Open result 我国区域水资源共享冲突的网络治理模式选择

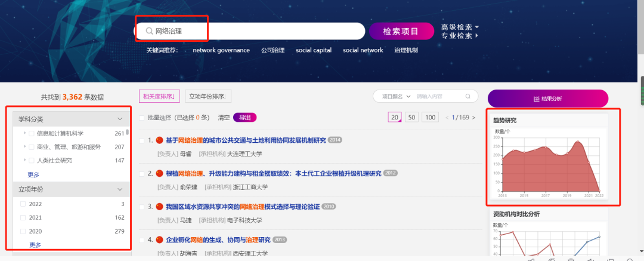tap(243, 206)
